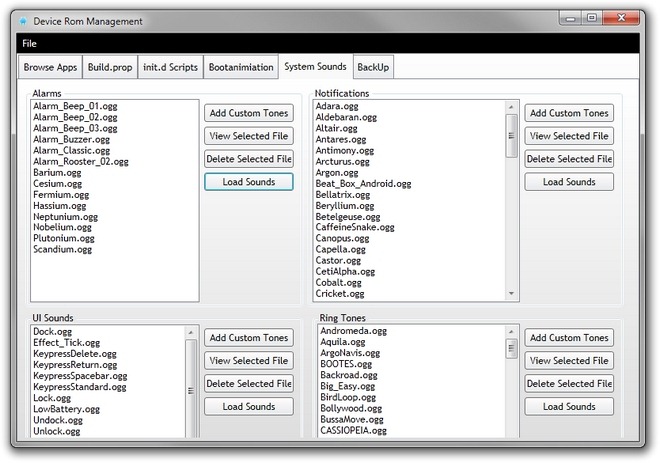Select CaffeineSnake.ogg notification
The height and width of the screenshot is (463, 660).
tap(355, 227)
